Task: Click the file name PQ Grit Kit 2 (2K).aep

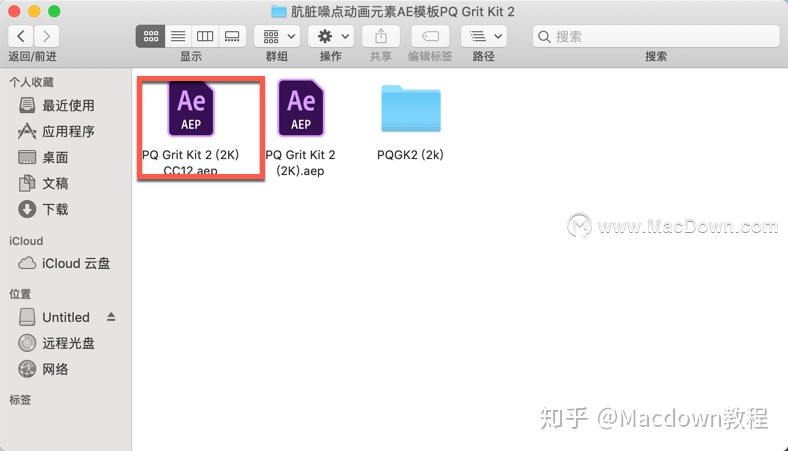Action: (x=301, y=162)
